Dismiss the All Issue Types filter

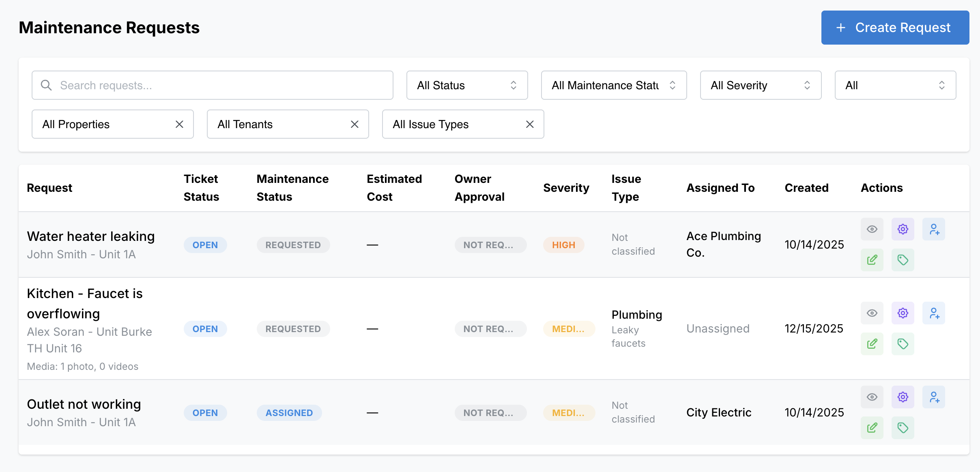(530, 124)
